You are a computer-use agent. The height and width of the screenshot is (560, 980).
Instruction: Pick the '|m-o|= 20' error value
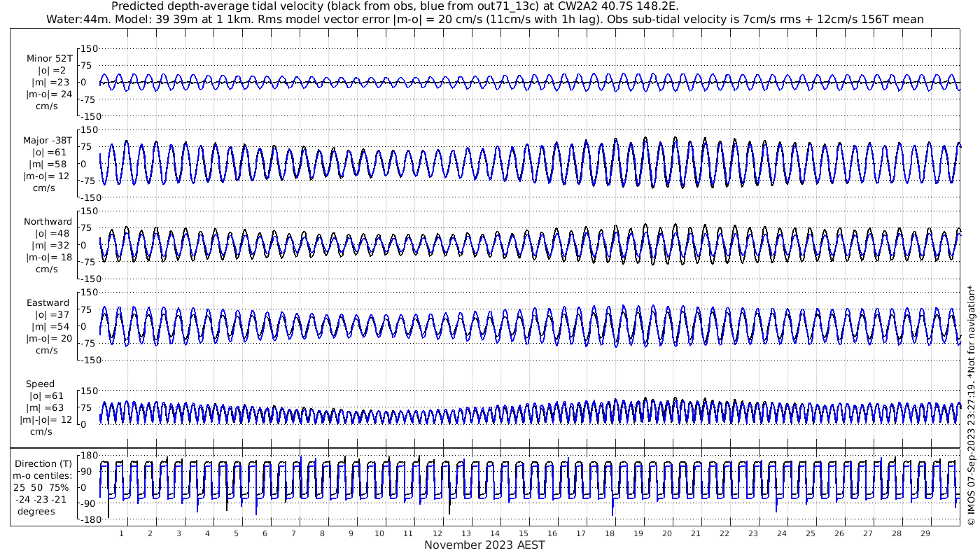point(49,339)
